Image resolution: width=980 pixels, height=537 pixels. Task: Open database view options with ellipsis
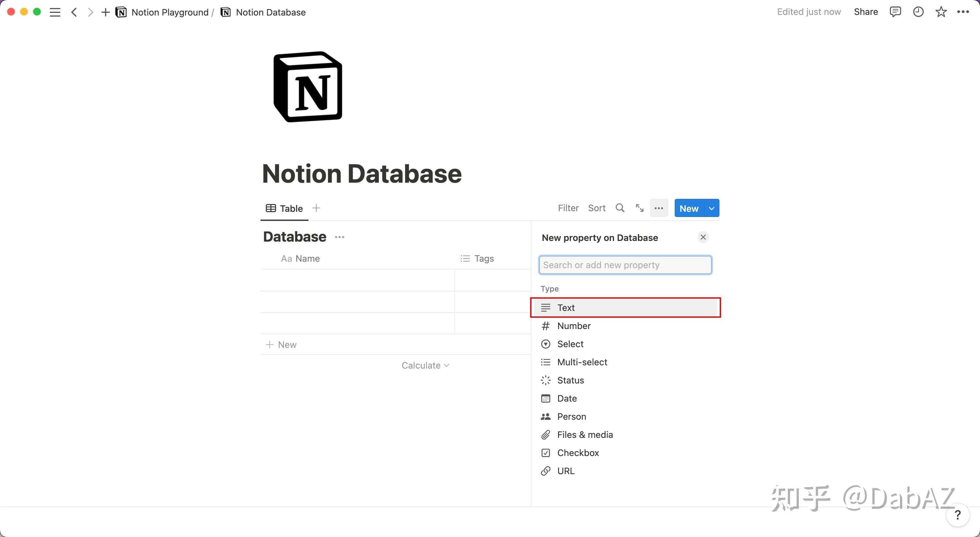pyautogui.click(x=659, y=208)
